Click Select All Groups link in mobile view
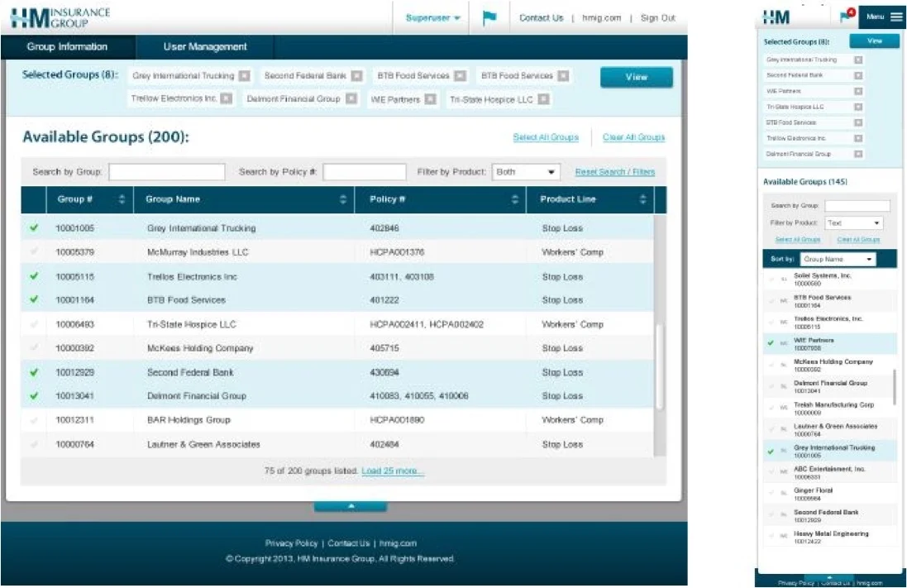907x588 pixels. 798,240
